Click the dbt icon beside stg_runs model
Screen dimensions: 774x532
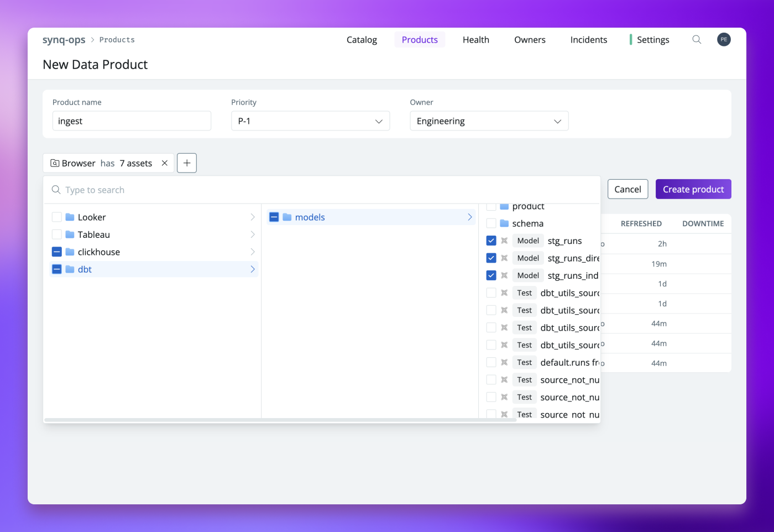point(504,241)
